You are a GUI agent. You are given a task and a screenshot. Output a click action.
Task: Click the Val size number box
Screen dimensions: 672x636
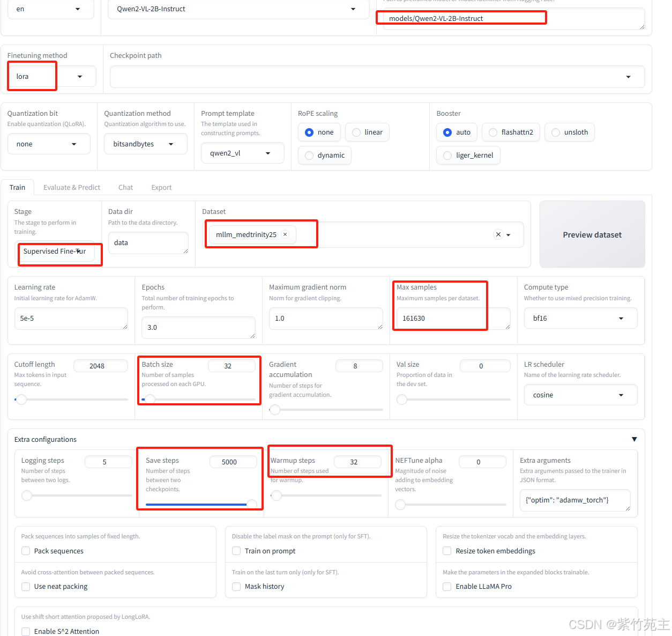pos(485,366)
